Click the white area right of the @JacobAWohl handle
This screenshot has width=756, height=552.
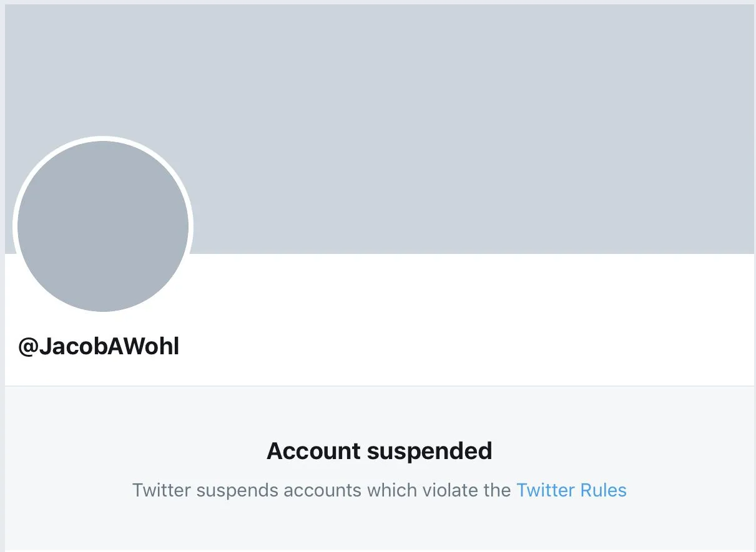point(437,347)
